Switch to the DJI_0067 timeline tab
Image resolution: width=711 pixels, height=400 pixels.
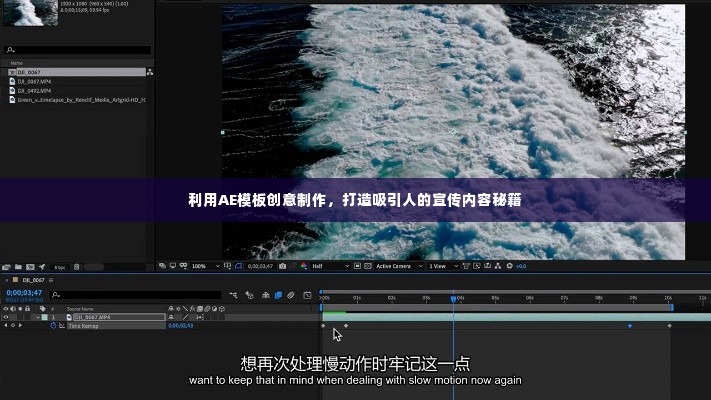click(33, 280)
